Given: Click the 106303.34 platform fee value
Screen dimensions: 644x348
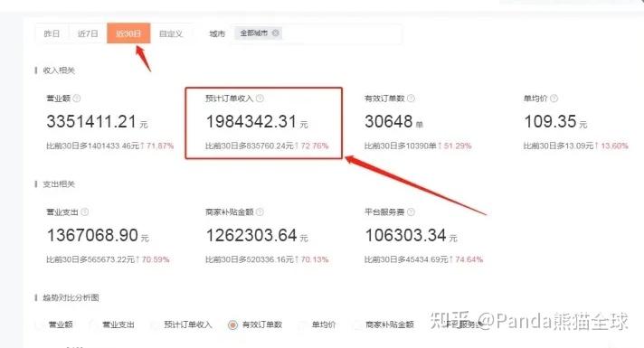Looking at the screenshot, I should [406, 235].
